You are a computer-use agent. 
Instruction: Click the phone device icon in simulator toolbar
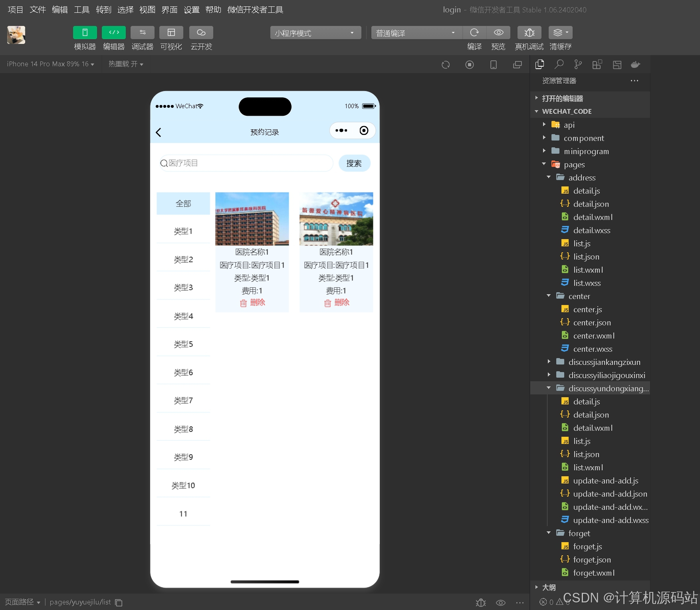coord(494,65)
